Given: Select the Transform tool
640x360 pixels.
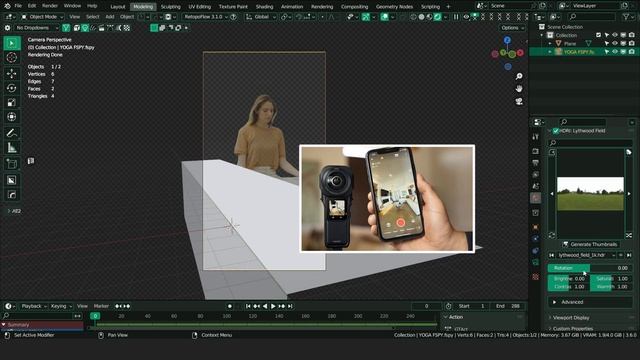Looking at the screenshot, I should (12, 117).
